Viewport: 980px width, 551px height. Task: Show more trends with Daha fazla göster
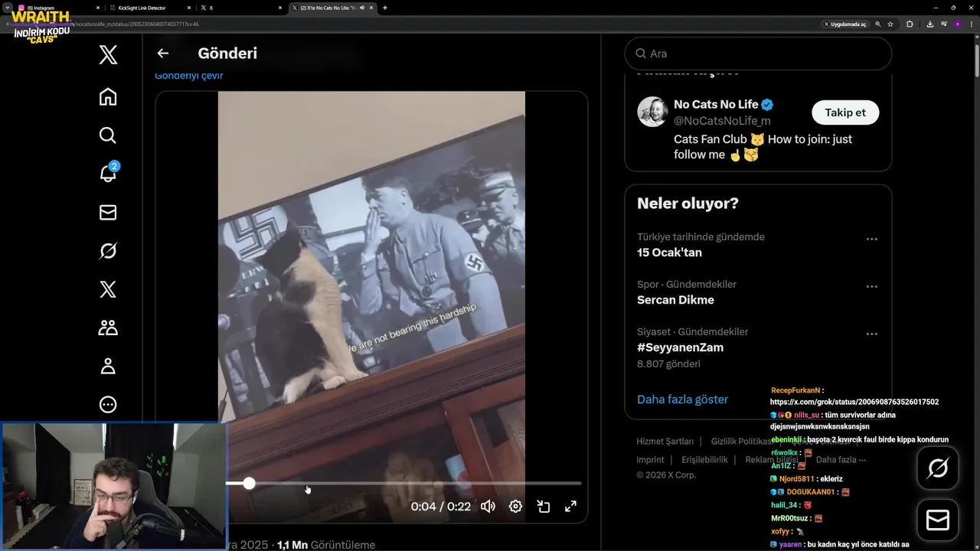pyautogui.click(x=682, y=399)
